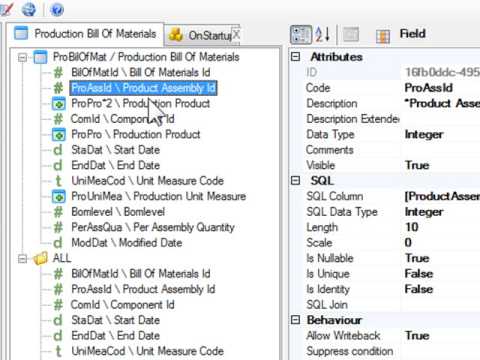Edit the Length value 10
This screenshot has width=480, height=360.
click(440, 227)
